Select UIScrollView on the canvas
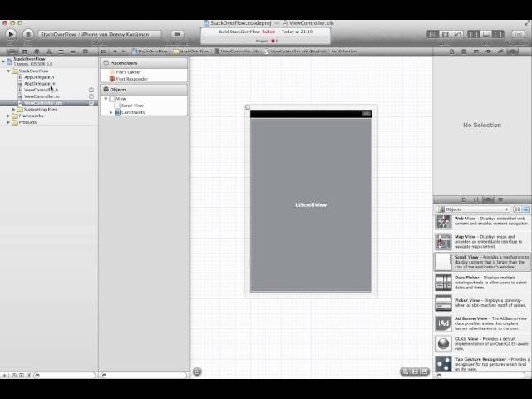 311,205
